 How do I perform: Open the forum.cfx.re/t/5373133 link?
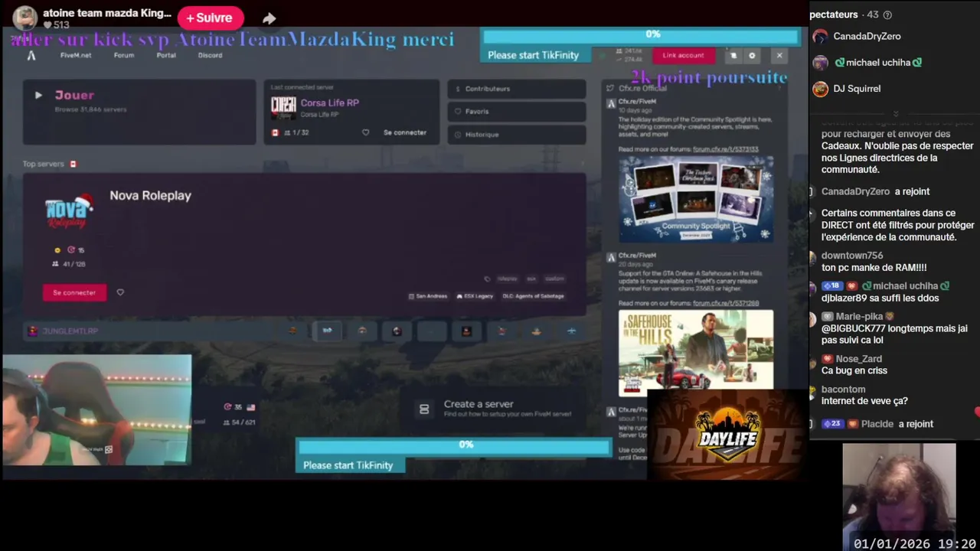coord(726,149)
